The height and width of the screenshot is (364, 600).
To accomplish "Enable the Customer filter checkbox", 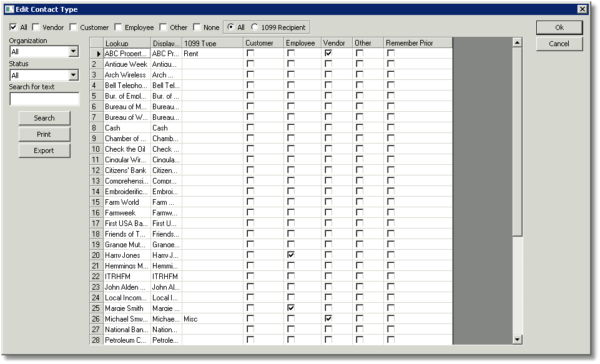I will [x=74, y=27].
